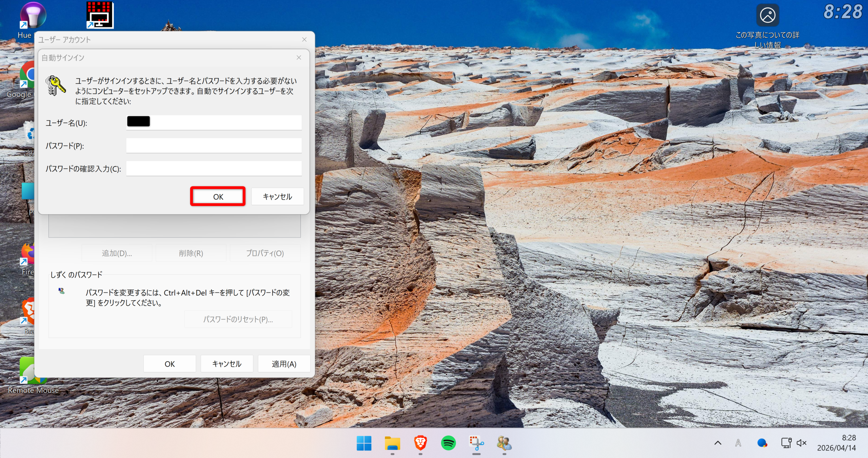Screen dimensions: 868x458
Task: Click the パスワードの確認入力 field
Action: click(214, 168)
